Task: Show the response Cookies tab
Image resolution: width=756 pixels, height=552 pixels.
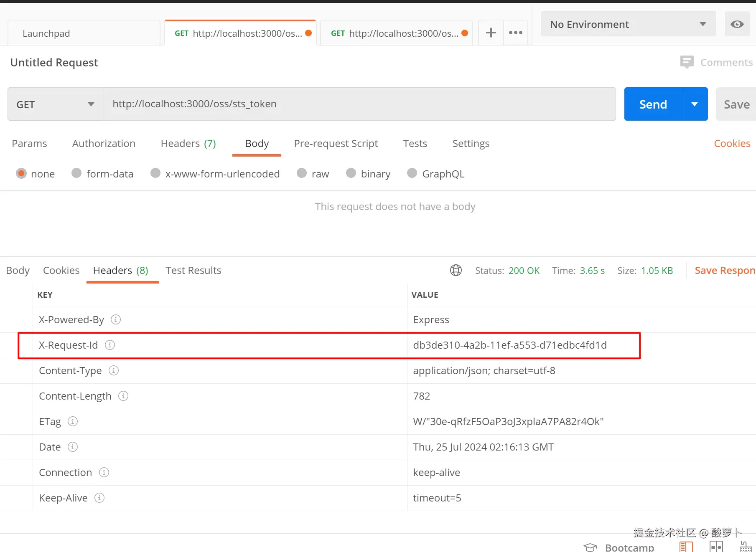Action: tap(61, 271)
